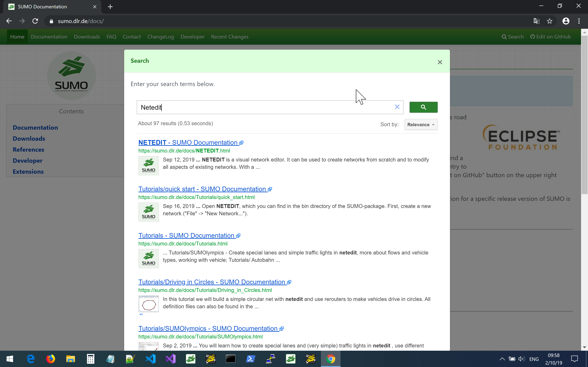The image size is (588, 367).
Task: Open the ChangeLog navigation item
Action: click(x=161, y=37)
